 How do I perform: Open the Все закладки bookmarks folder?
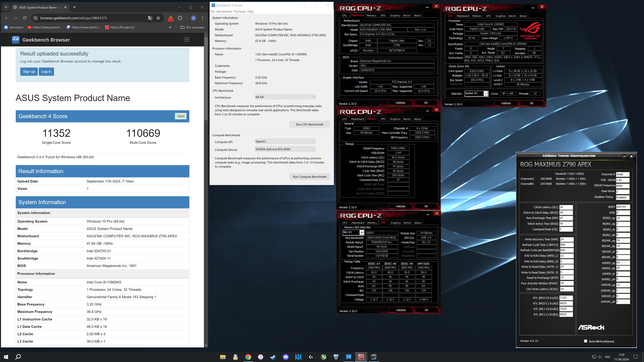tap(192, 27)
